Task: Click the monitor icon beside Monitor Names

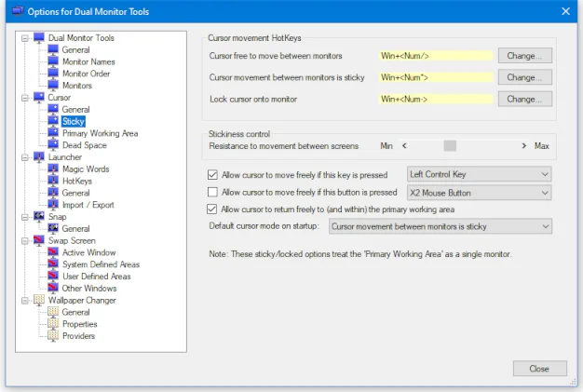Action: [53, 61]
